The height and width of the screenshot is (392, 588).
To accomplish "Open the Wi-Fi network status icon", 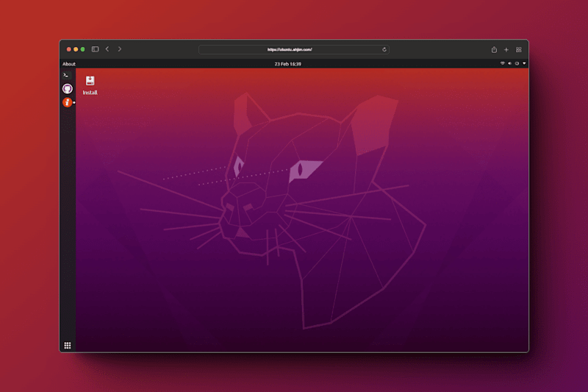I will tap(502, 63).
